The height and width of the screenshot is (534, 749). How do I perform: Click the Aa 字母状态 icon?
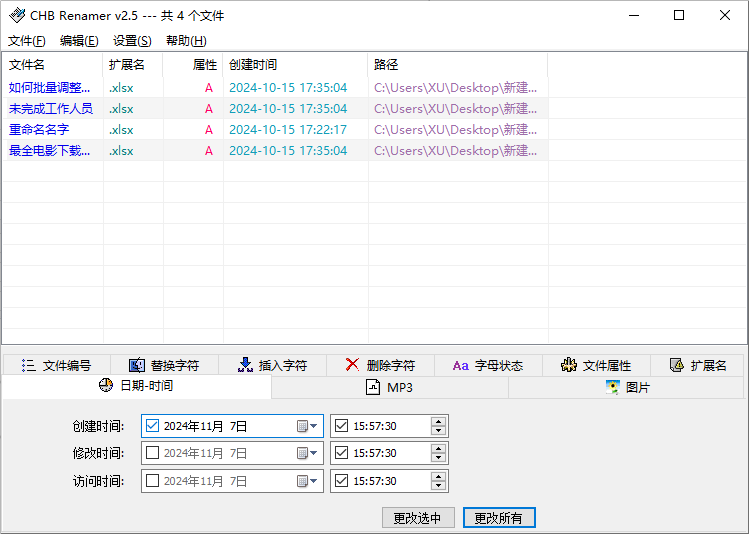pyautogui.click(x=460, y=366)
